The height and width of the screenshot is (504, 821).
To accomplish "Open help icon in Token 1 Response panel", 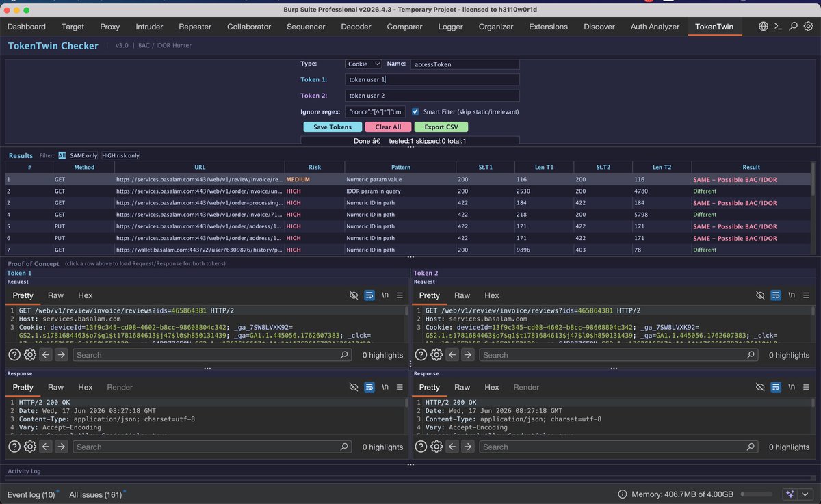I will 14,447.
